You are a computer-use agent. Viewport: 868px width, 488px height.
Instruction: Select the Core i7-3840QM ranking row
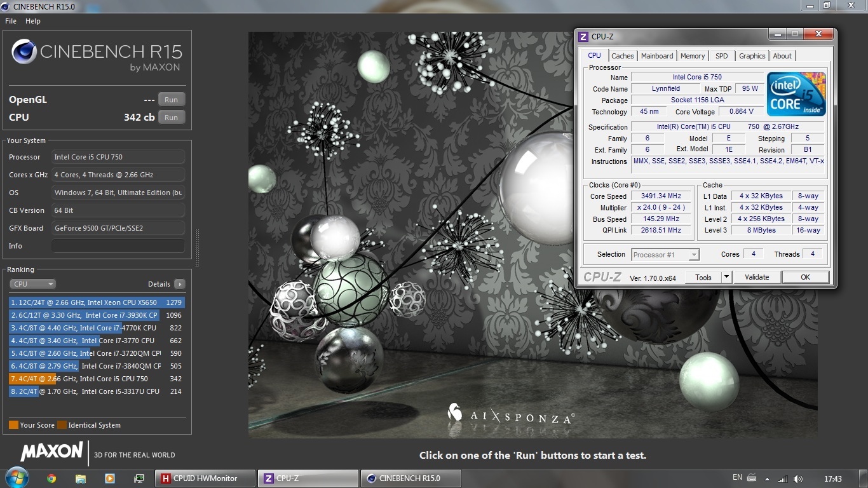pyautogui.click(x=97, y=366)
